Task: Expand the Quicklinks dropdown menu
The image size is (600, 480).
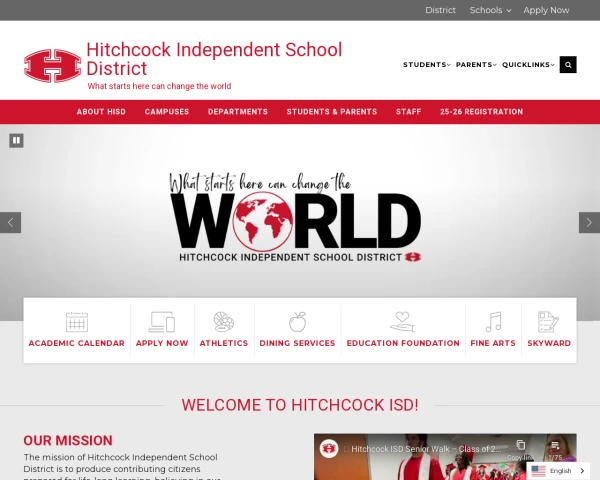Action: [528, 65]
